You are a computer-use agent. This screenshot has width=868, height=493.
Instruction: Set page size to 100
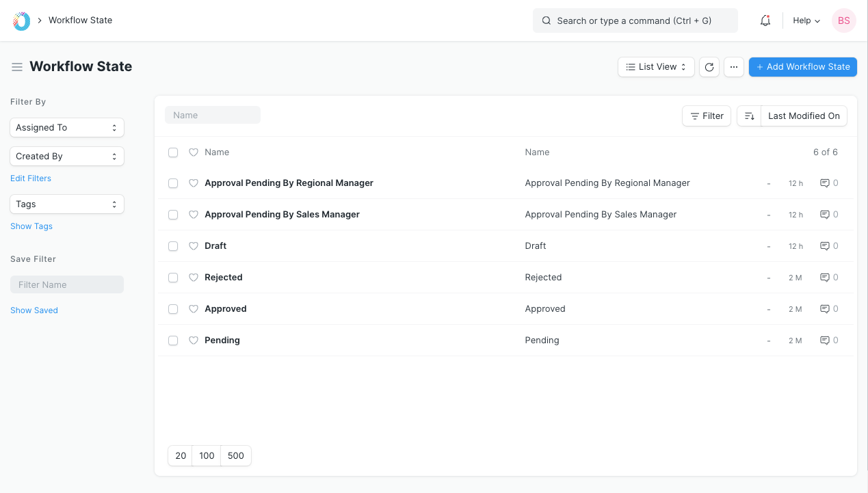pyautogui.click(x=207, y=455)
